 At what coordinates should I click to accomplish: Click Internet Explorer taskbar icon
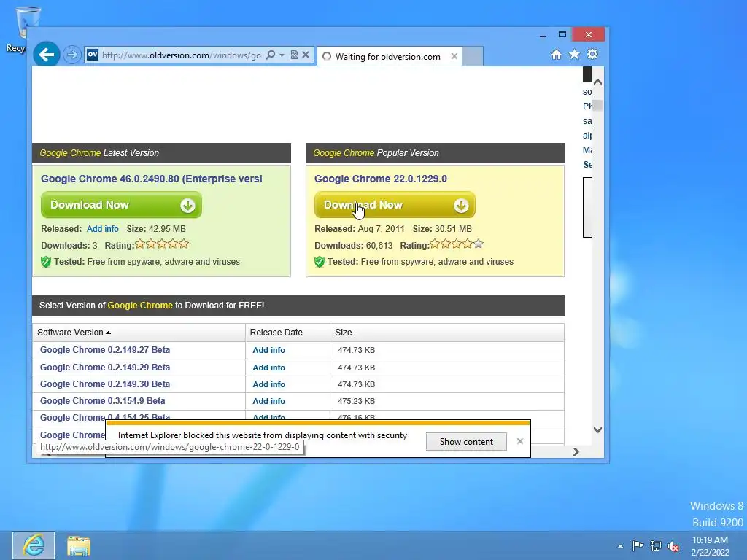pyautogui.click(x=34, y=545)
